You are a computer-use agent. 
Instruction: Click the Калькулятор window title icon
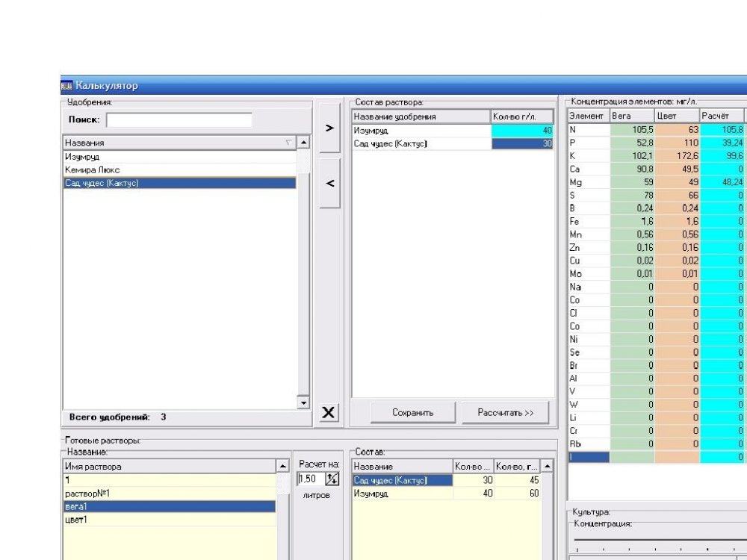coord(66,86)
